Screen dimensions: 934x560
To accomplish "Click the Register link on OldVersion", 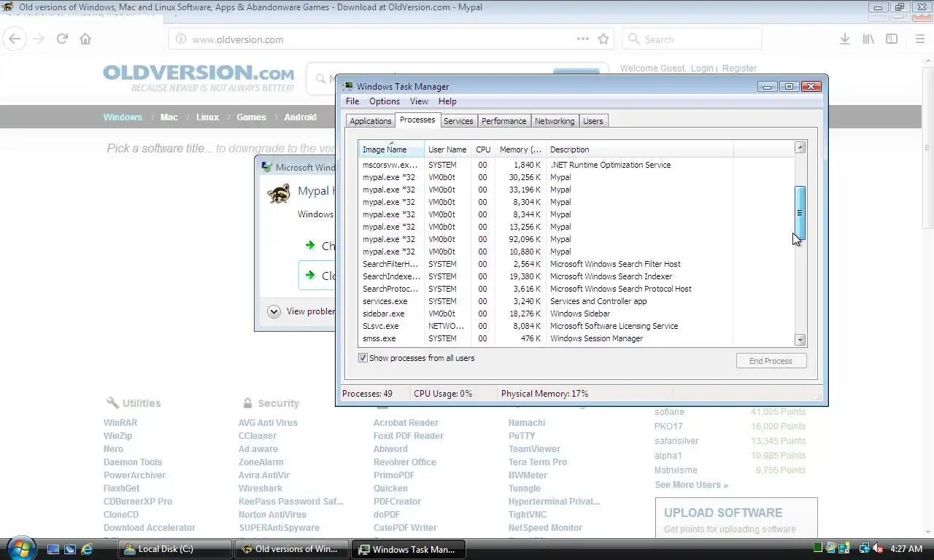I will (x=739, y=69).
